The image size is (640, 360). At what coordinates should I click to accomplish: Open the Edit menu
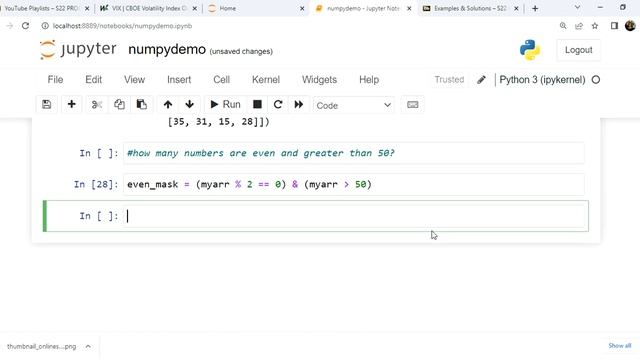tap(93, 80)
